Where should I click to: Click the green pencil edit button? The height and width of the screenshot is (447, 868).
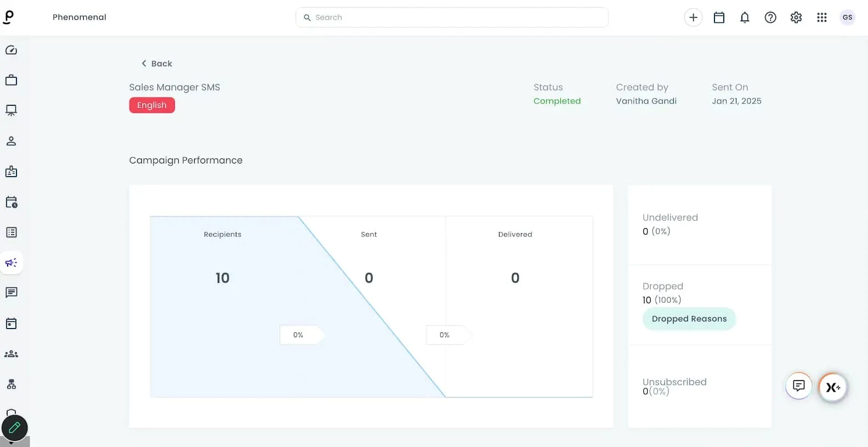click(x=15, y=428)
